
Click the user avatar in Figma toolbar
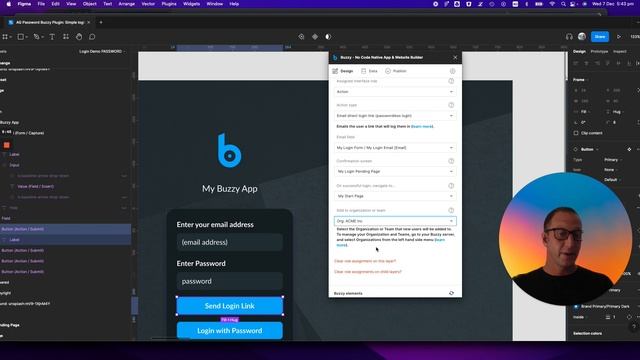tap(582, 37)
